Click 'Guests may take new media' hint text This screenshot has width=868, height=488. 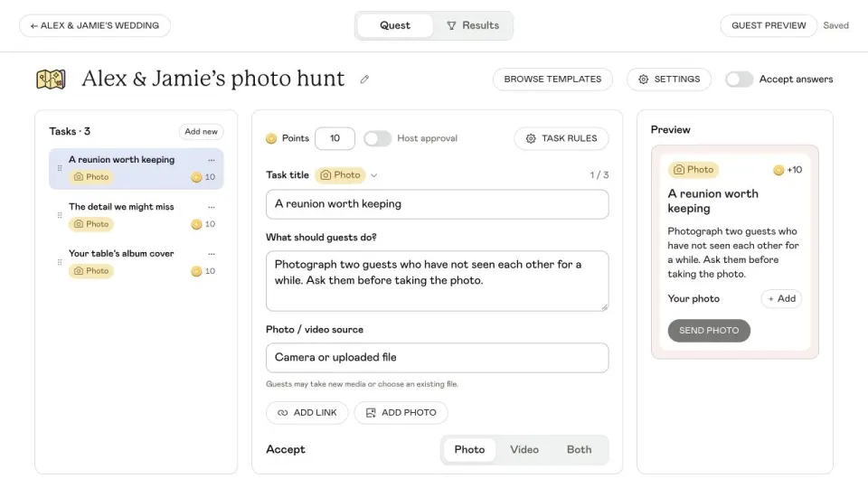(362, 384)
